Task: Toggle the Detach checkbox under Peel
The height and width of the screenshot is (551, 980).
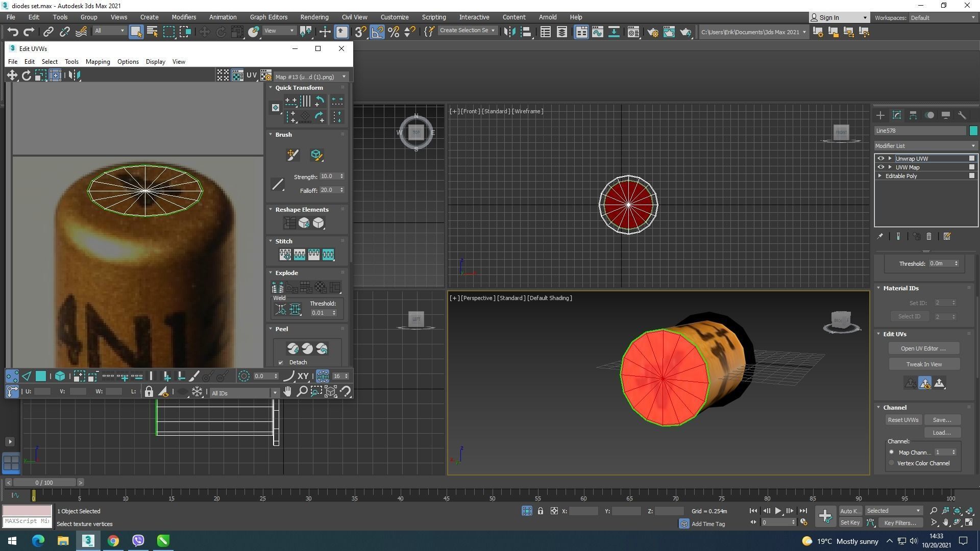Action: click(x=281, y=363)
